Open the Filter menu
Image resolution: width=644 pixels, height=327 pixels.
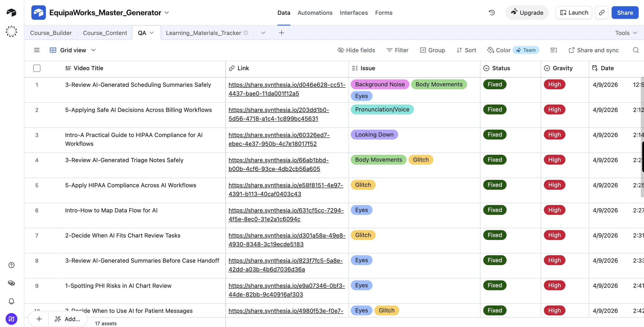pyautogui.click(x=397, y=50)
